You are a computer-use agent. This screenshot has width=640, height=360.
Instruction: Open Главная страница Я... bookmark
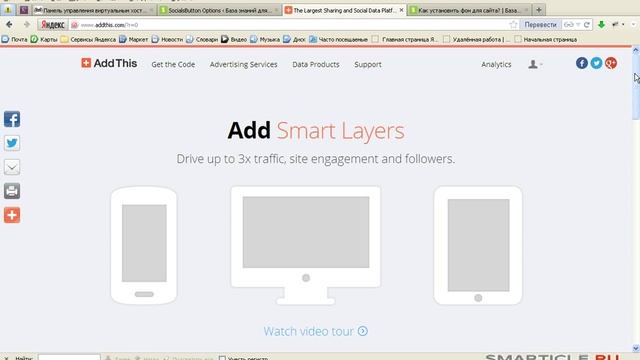tap(405, 40)
